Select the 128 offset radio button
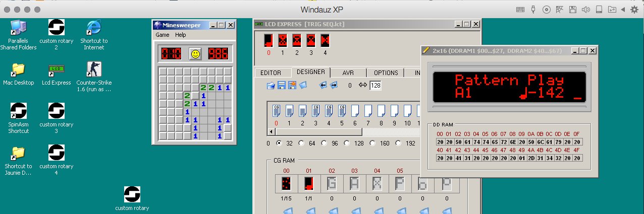 [347, 143]
